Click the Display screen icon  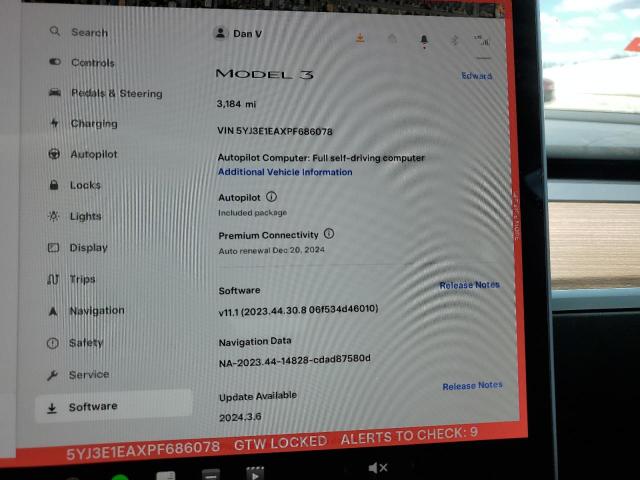[53, 247]
